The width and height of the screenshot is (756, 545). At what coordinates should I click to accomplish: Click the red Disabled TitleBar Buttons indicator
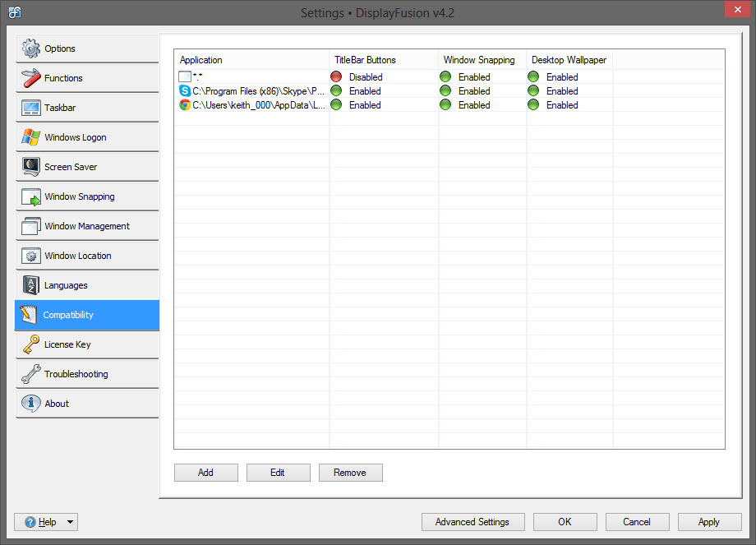(x=336, y=77)
